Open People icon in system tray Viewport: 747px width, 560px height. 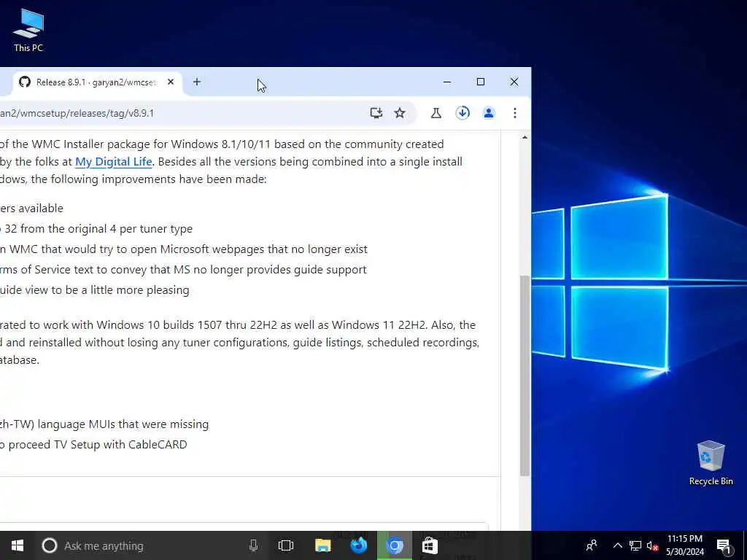coord(592,545)
